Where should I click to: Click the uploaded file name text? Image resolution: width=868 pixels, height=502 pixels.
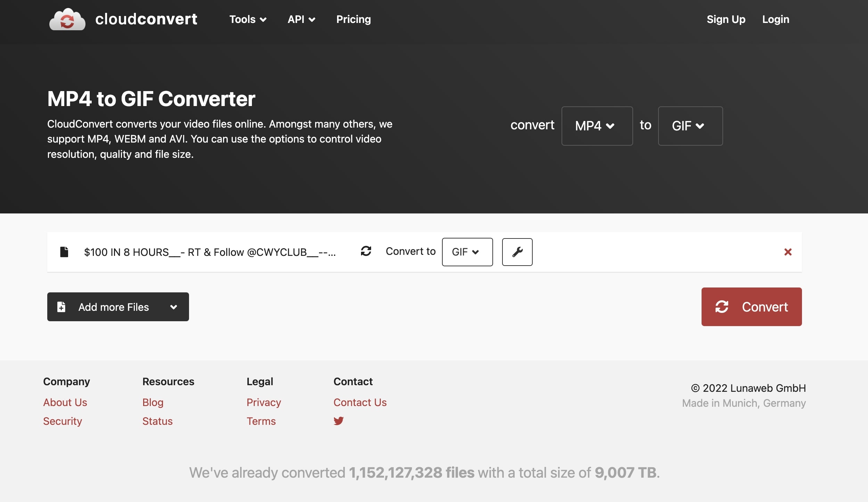210,252
